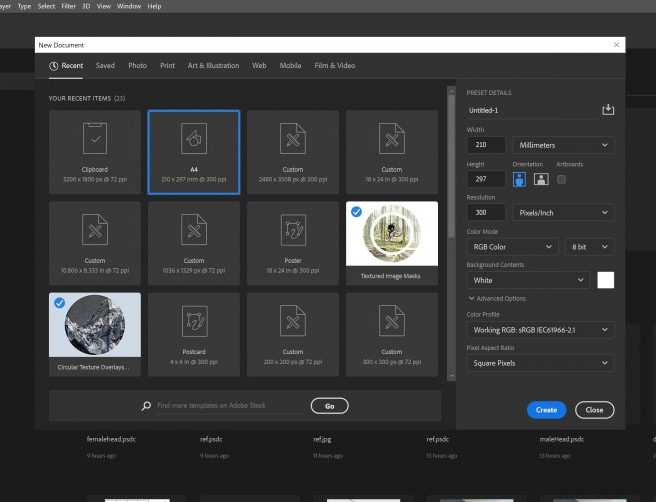Click the clock icon on the Recent tab

click(54, 66)
